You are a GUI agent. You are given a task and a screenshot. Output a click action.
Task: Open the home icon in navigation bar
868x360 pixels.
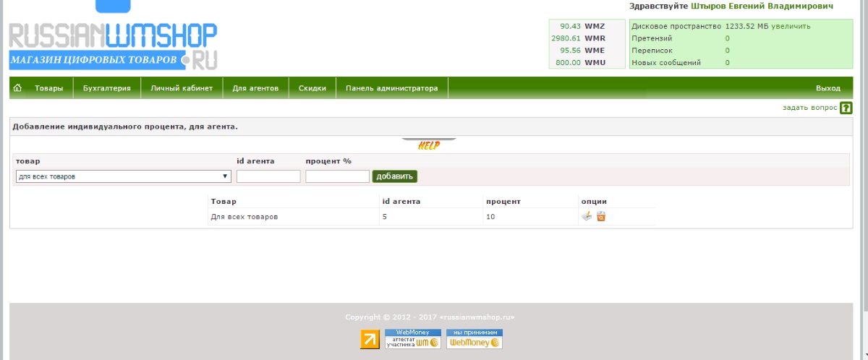point(17,88)
